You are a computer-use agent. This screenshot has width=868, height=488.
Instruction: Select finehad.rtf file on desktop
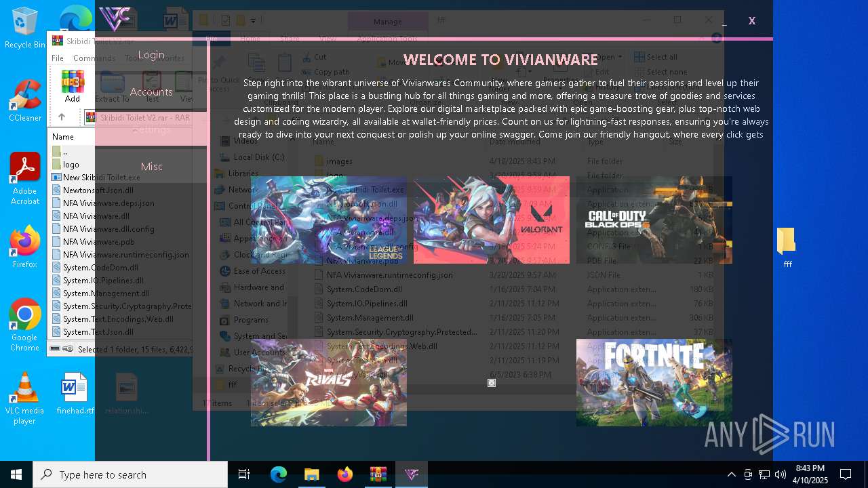pyautogui.click(x=75, y=393)
